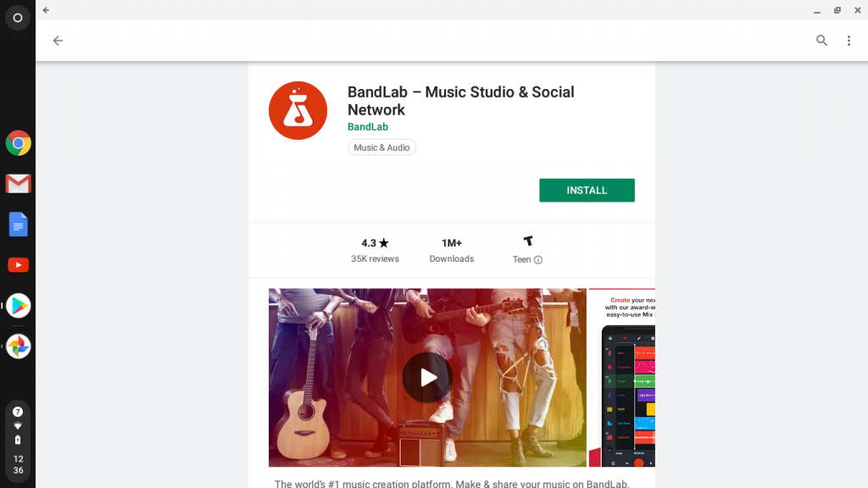Click the 35K reviews label
This screenshot has width=868, height=488.
tap(375, 259)
